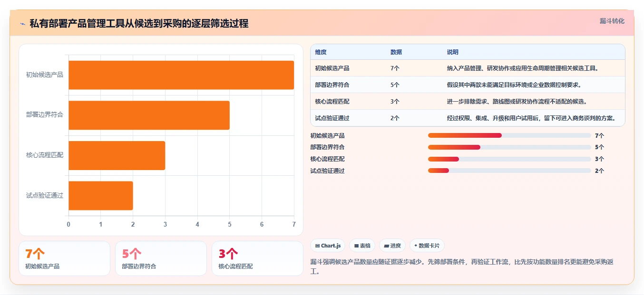
Task: Click the 试点验证通过 progress bar
Action: [x=509, y=171]
